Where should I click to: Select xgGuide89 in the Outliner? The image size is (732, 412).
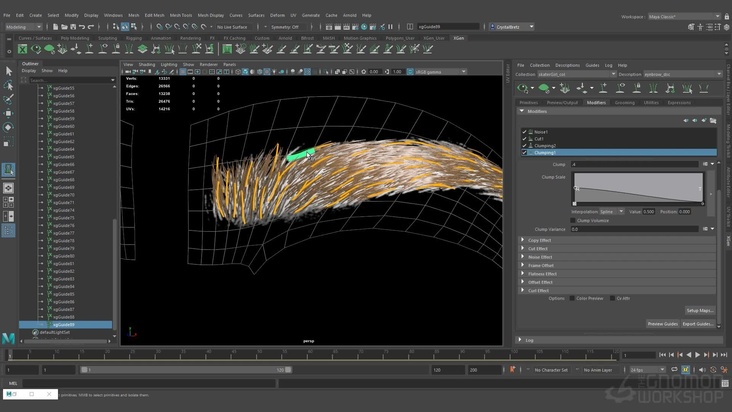[63, 324]
